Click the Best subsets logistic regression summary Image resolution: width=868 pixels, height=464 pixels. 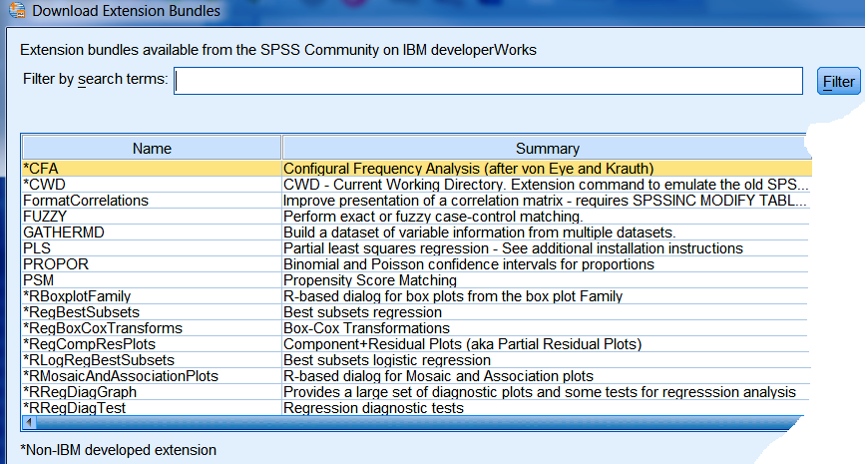387,361
